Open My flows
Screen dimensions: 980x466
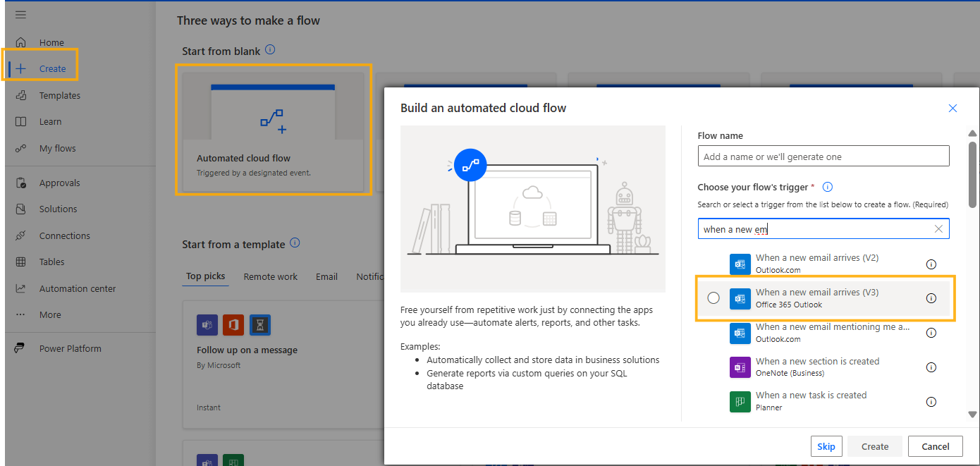point(57,148)
